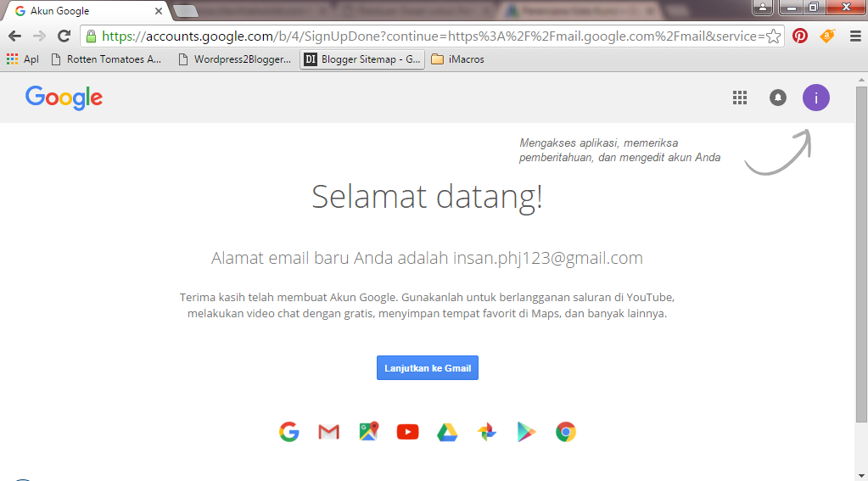Reload the page with refresh icon

(x=64, y=36)
